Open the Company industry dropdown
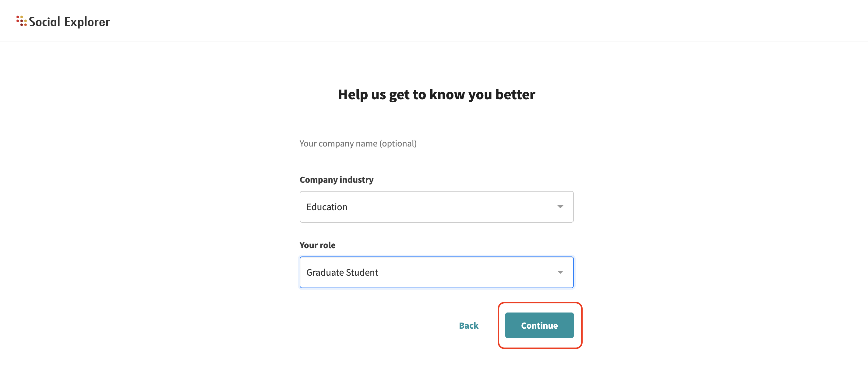The width and height of the screenshot is (868, 385). [436, 207]
